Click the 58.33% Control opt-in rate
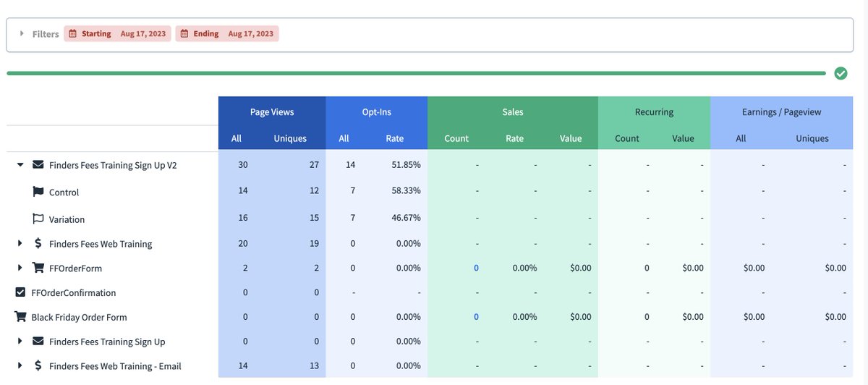 click(405, 192)
